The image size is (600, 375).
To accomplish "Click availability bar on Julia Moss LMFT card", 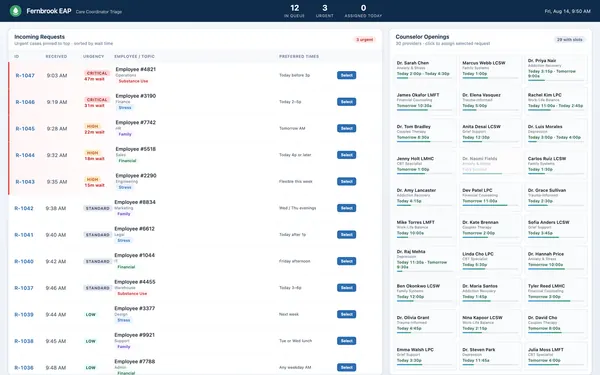I will [556, 365].
